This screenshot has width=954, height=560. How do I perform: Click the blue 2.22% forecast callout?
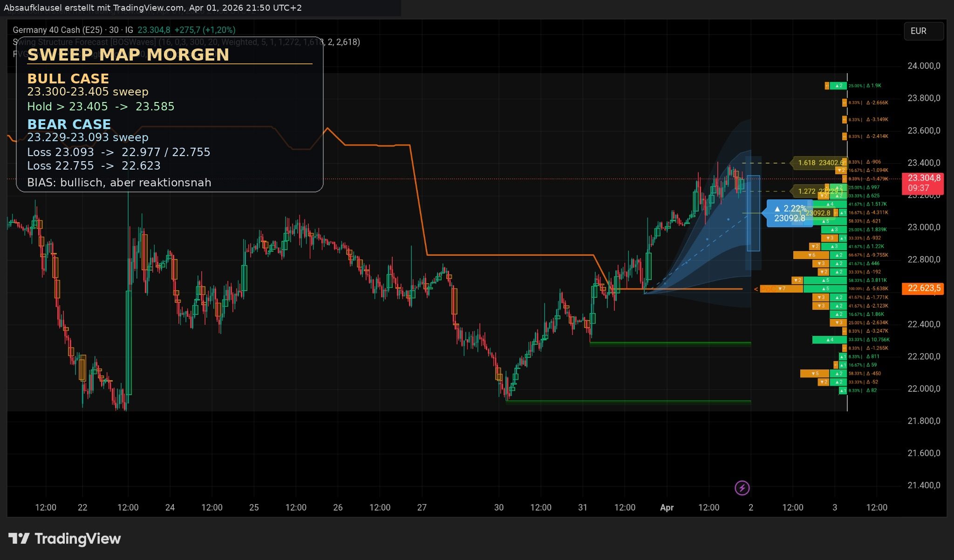point(789,213)
